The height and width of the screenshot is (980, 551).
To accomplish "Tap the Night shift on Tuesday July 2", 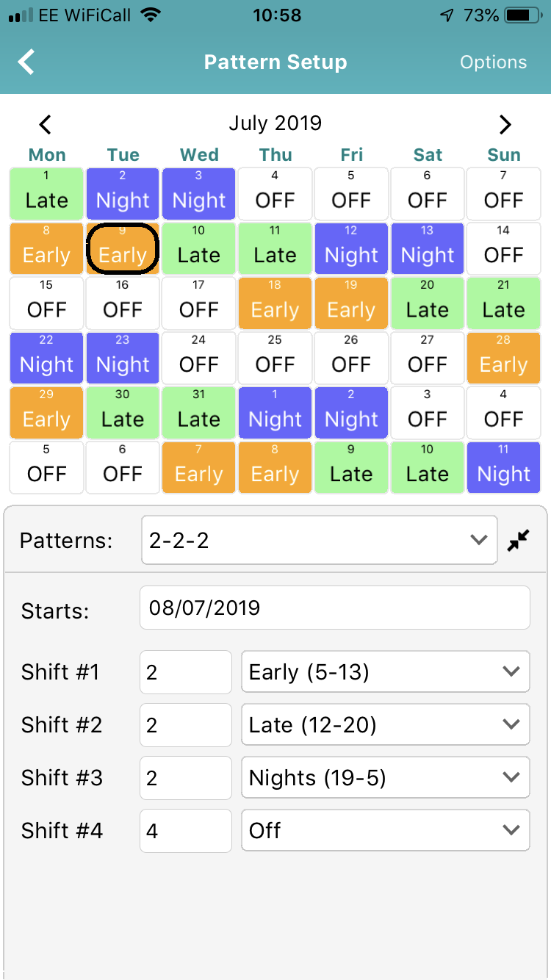I will pos(122,193).
